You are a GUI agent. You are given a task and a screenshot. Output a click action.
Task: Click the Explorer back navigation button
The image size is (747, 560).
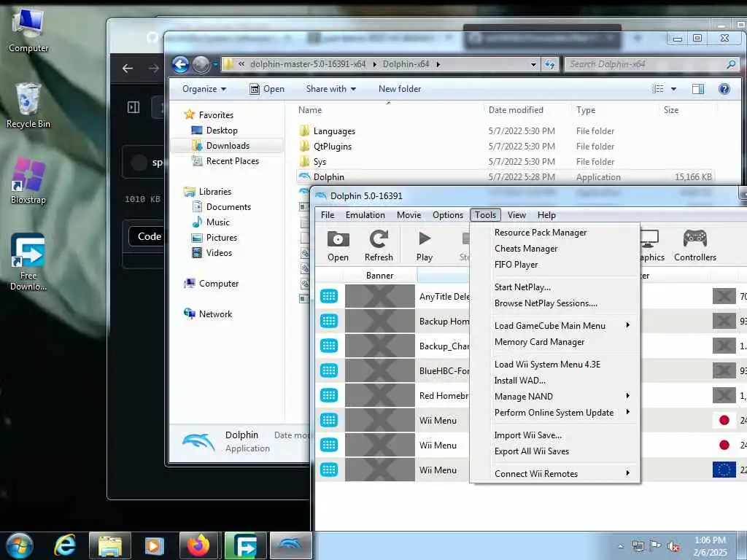tap(181, 64)
